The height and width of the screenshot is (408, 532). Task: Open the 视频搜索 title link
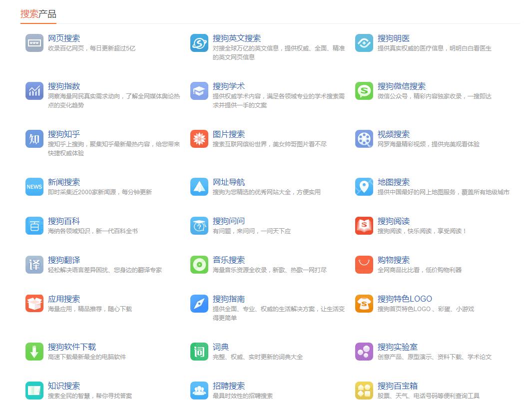(x=394, y=134)
